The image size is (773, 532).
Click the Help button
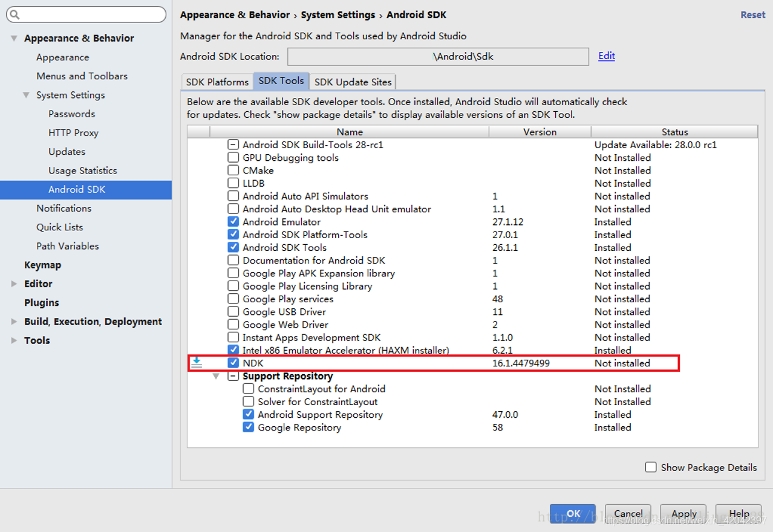(x=739, y=514)
